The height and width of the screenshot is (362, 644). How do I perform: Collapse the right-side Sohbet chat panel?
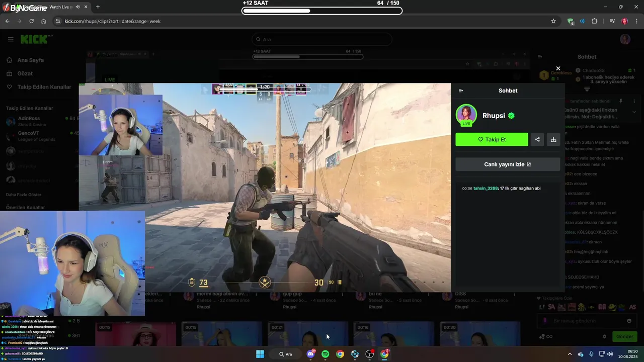[x=539, y=57]
